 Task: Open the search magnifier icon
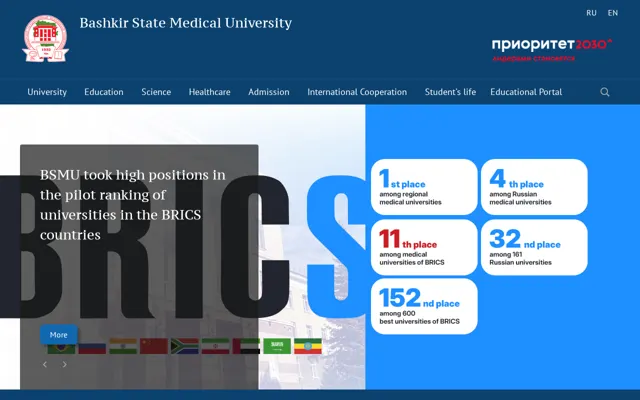click(x=605, y=92)
